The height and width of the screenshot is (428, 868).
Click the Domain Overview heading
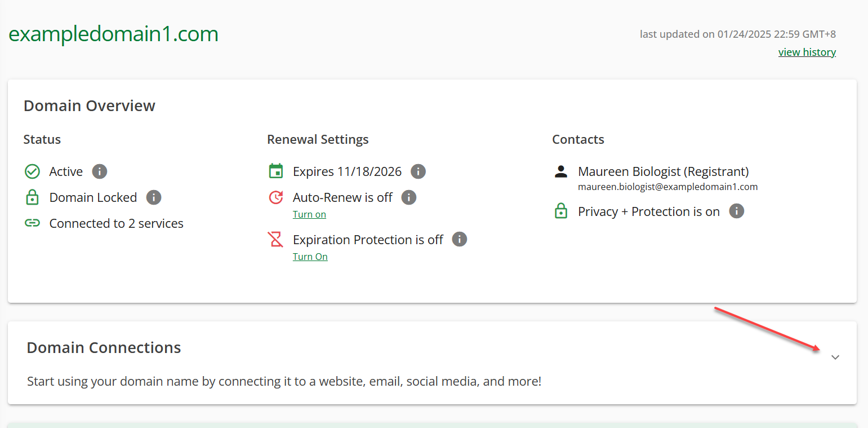[90, 105]
